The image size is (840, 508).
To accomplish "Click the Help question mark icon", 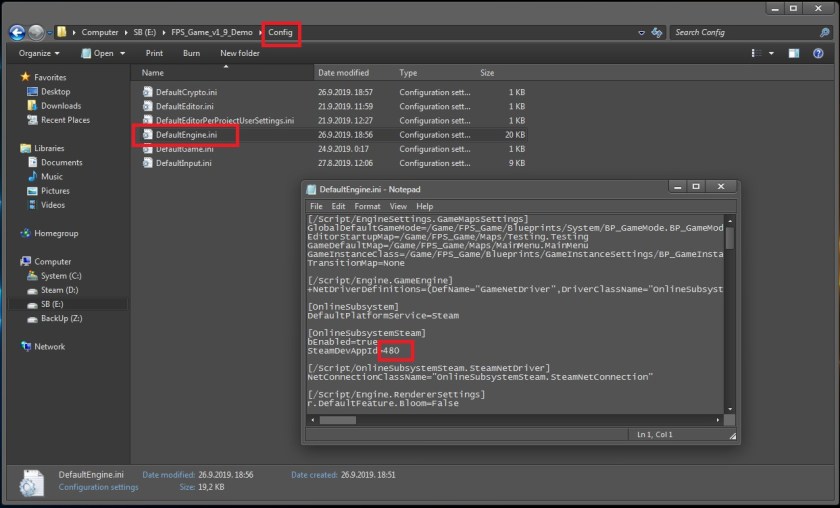I will pos(818,53).
